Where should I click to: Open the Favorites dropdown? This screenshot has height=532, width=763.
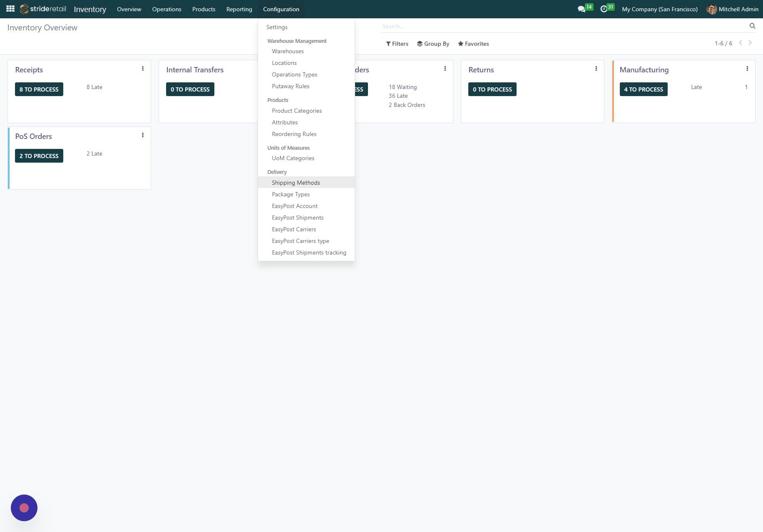tap(473, 44)
